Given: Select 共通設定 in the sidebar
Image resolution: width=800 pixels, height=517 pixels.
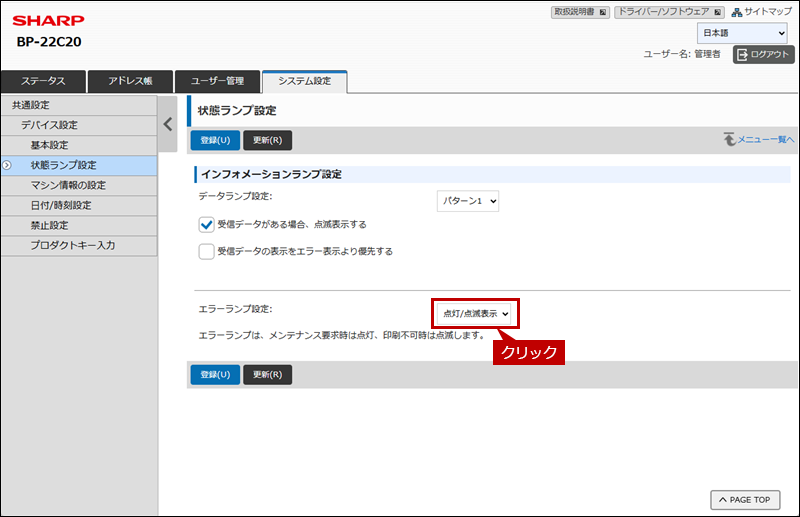Looking at the screenshot, I should tap(79, 105).
